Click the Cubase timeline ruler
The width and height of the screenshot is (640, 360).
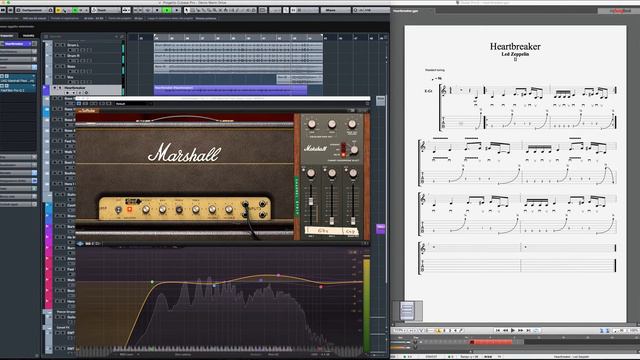(257, 38)
